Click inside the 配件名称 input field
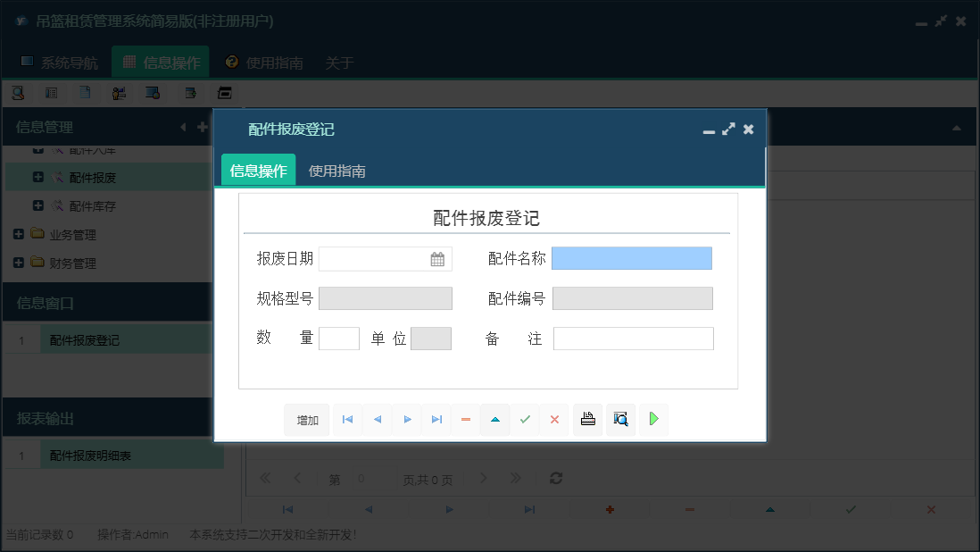 631,258
